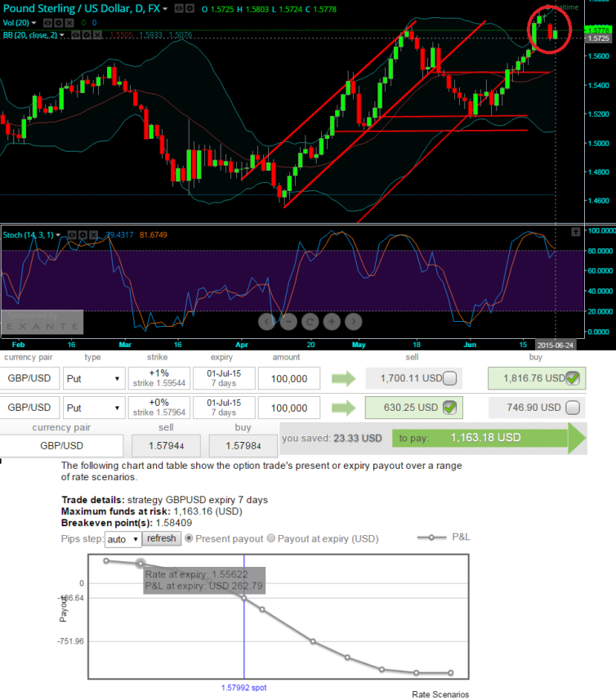Expand the BB (20, close, 2) dropdown arrow

point(62,35)
